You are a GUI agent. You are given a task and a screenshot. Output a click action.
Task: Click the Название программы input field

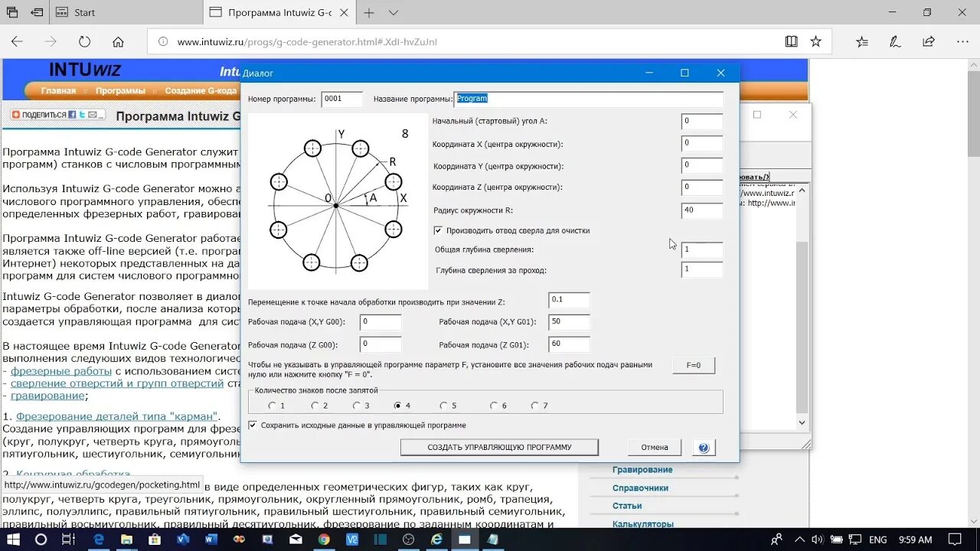tap(589, 99)
